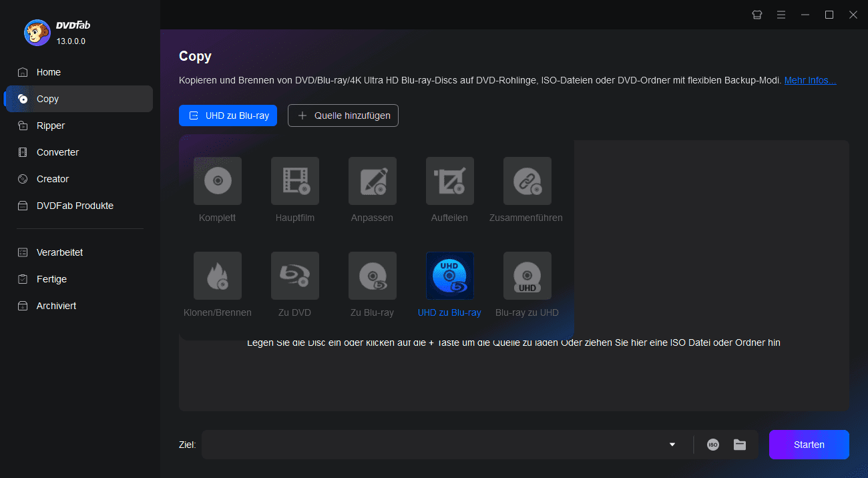Click the drop-area instruction text 'Legen Sie die Disc ein'
The width and height of the screenshot is (868, 478).
click(513, 342)
